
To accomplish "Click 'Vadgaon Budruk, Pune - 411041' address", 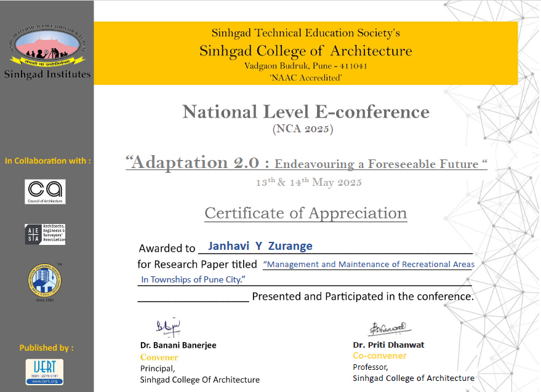I will [x=306, y=66].
